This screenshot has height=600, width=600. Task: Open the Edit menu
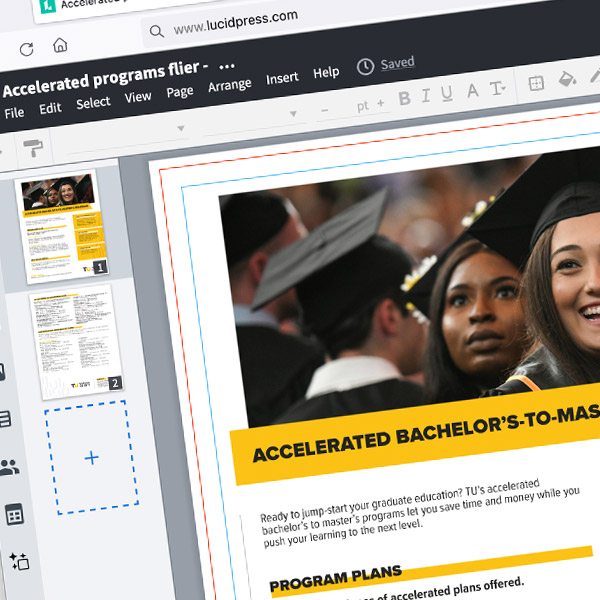pyautogui.click(x=50, y=108)
